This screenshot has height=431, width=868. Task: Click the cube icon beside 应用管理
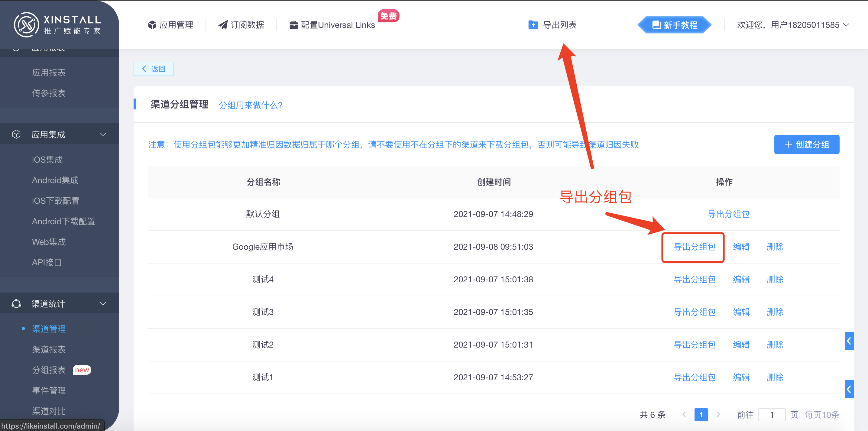152,24
